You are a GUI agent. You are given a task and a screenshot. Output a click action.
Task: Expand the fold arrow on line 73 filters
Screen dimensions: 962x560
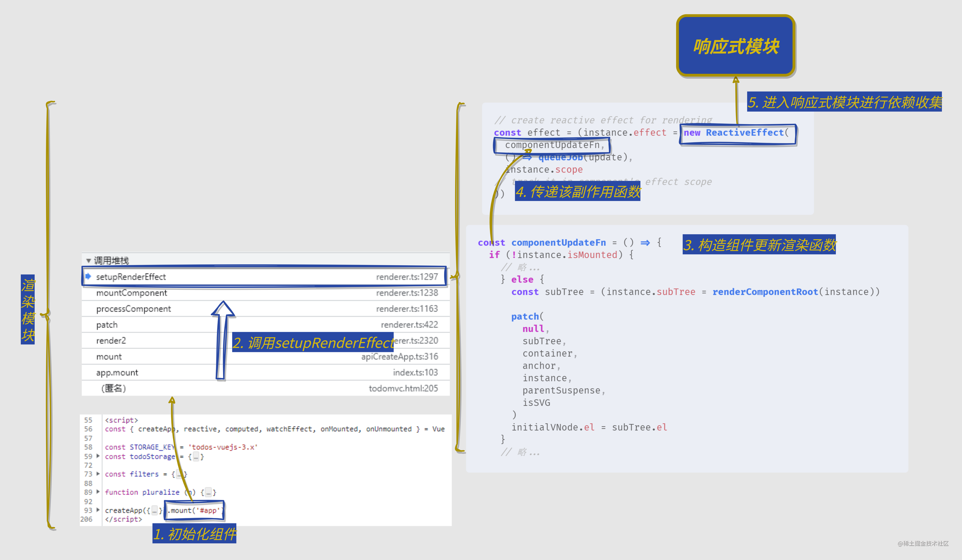pos(98,474)
